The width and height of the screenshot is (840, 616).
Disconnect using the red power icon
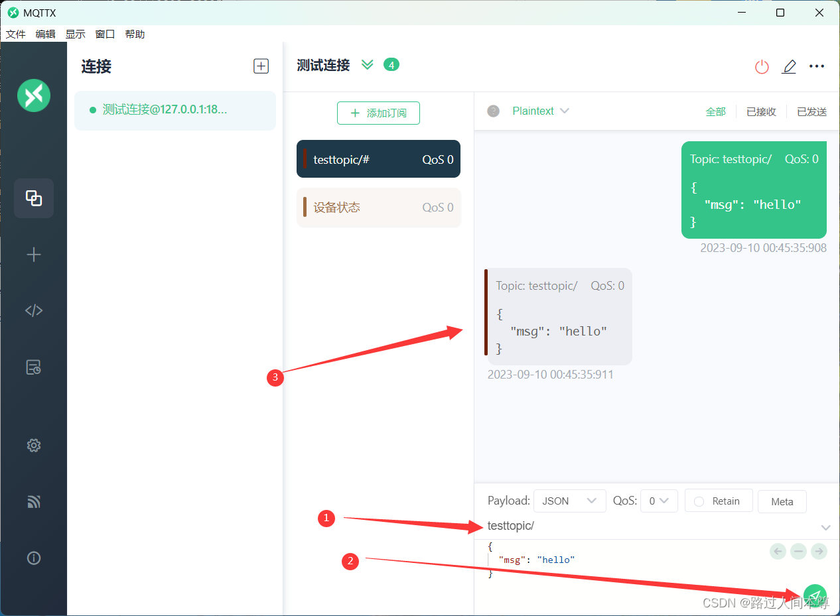click(x=762, y=66)
